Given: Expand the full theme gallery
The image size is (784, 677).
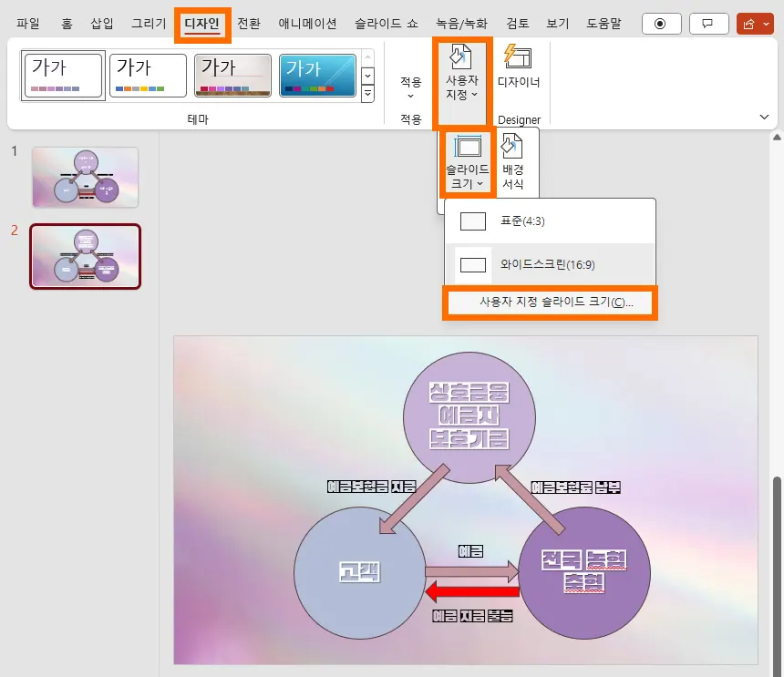Looking at the screenshot, I should click(367, 94).
